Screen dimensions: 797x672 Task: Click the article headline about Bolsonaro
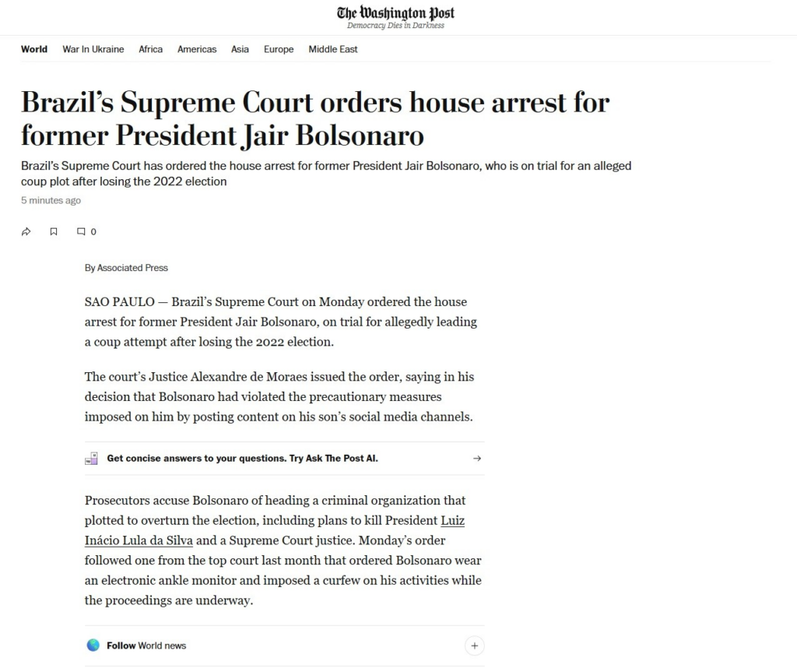314,119
